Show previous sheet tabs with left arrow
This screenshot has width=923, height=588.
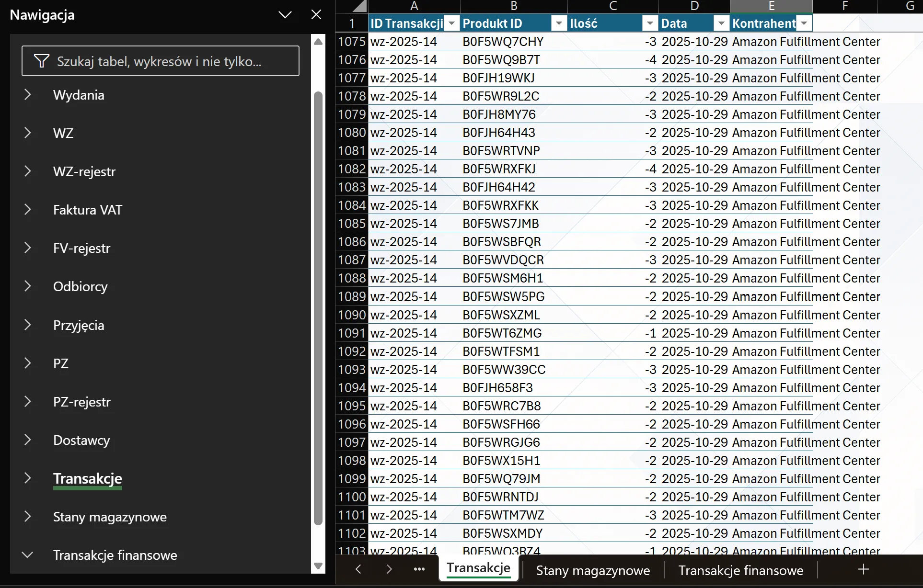(358, 569)
